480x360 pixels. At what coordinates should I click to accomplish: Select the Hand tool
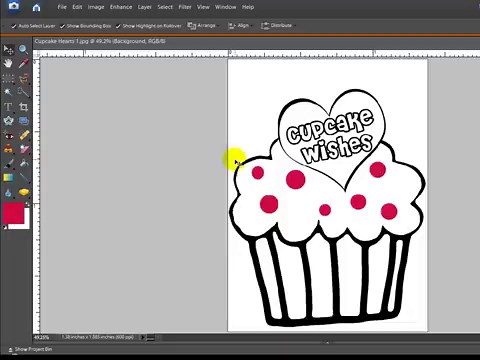coord(8,63)
